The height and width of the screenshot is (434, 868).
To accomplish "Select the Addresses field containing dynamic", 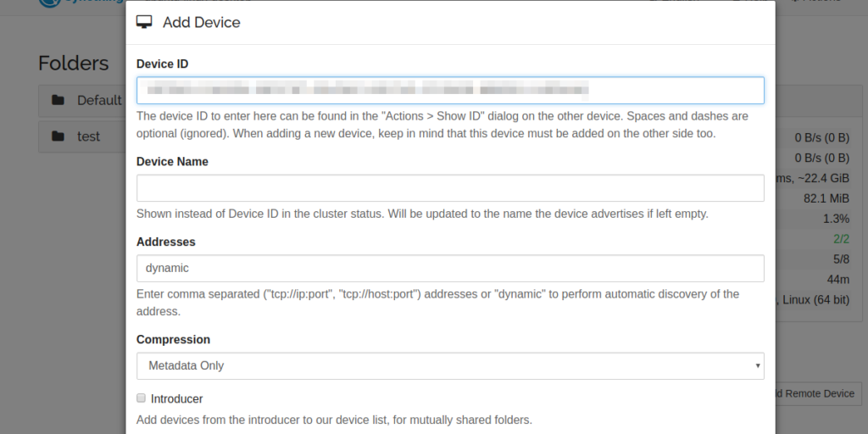I will pyautogui.click(x=450, y=268).
